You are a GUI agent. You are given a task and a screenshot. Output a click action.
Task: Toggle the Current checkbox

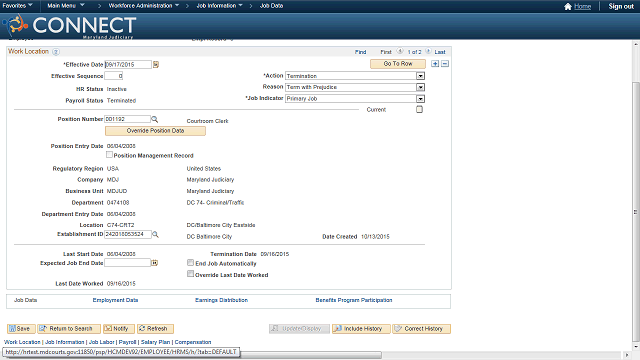419,109
